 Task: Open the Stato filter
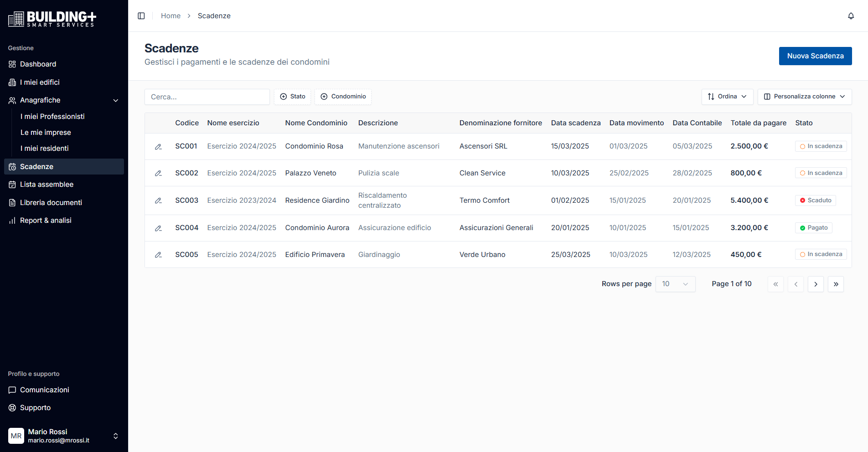(x=292, y=97)
